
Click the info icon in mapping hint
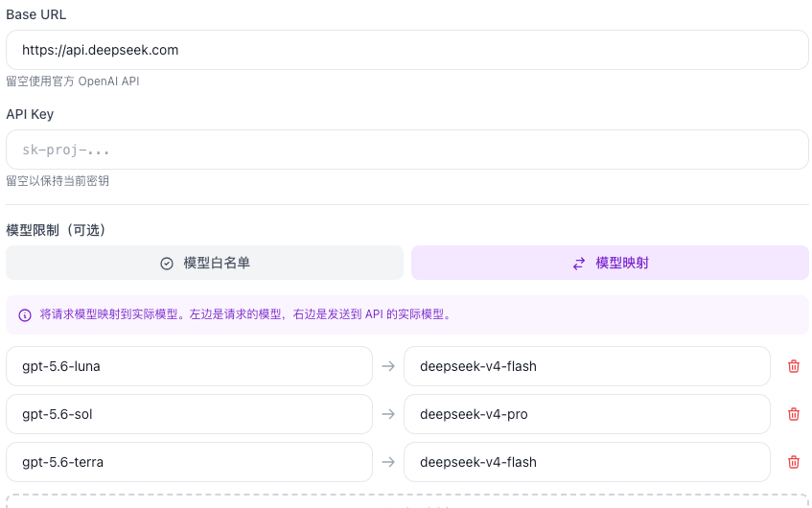click(25, 314)
